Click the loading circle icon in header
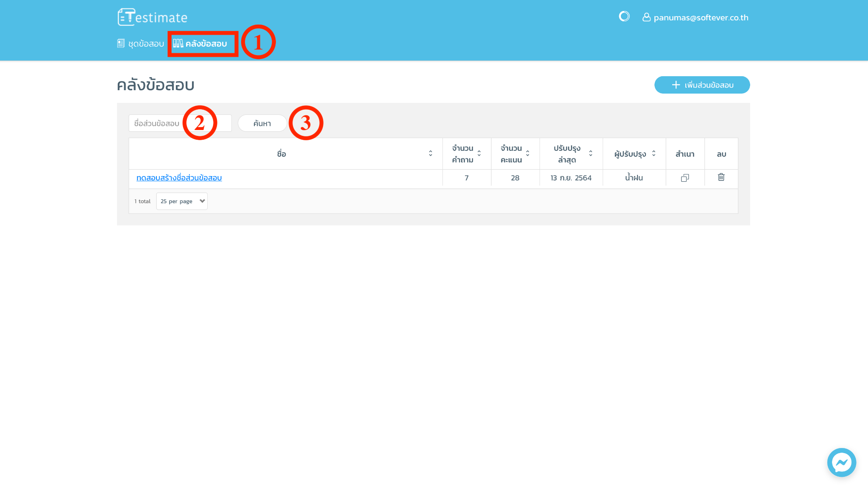 click(x=624, y=17)
